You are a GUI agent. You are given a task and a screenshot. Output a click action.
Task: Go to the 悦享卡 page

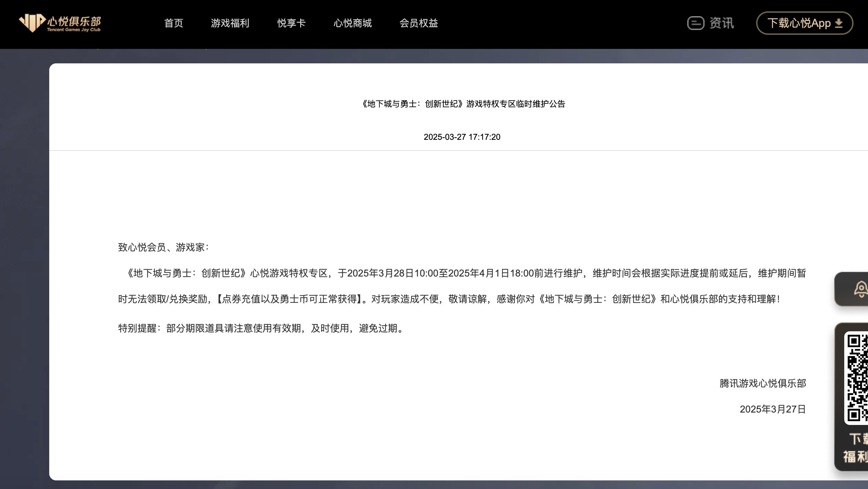(x=292, y=23)
